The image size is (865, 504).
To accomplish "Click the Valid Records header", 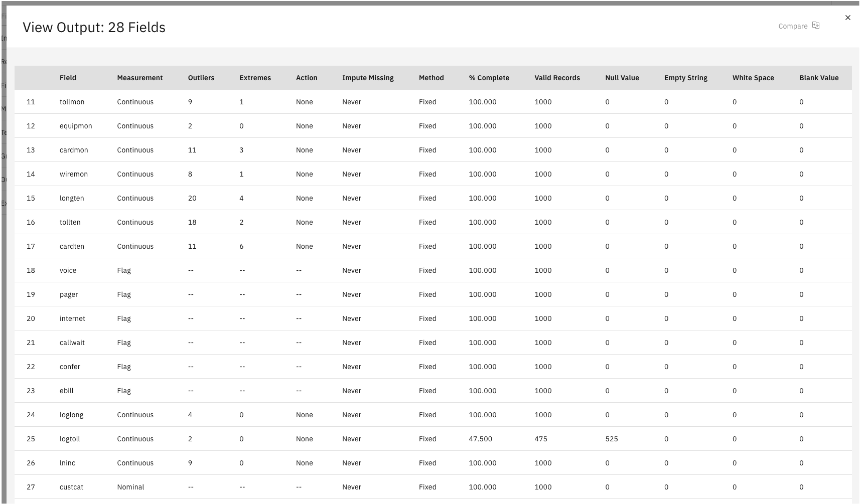I will 557,78.
